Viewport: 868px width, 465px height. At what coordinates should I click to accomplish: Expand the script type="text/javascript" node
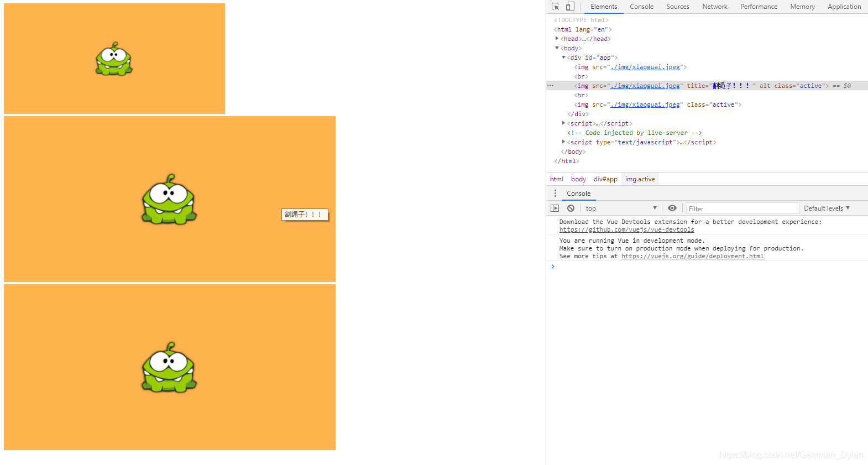coord(563,142)
